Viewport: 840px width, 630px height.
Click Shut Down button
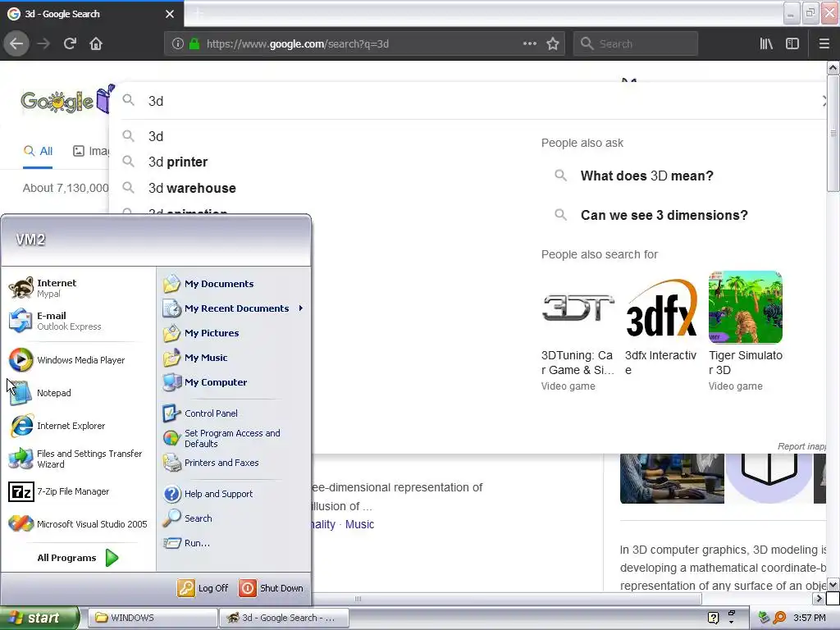pos(272,587)
